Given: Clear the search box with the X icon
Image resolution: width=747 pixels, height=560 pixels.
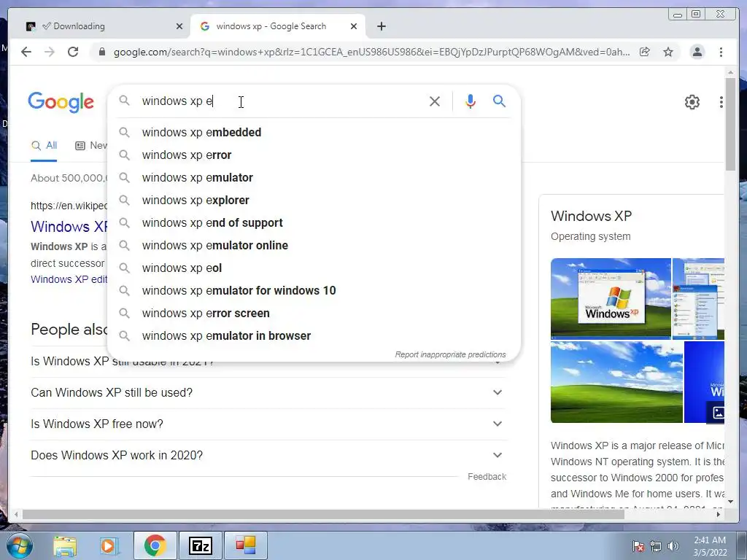Looking at the screenshot, I should 435,101.
